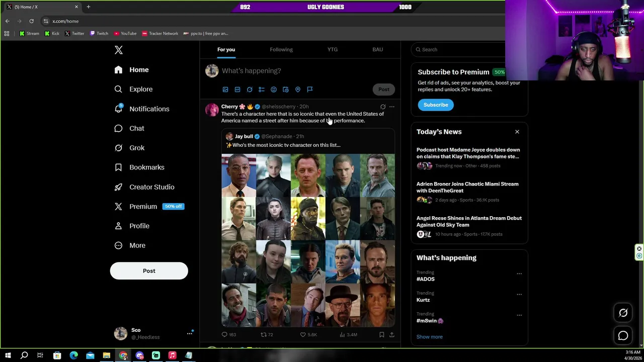644x362 pixels.
Task: Open account menu for Sco @_Heedless
Action: [153, 333]
